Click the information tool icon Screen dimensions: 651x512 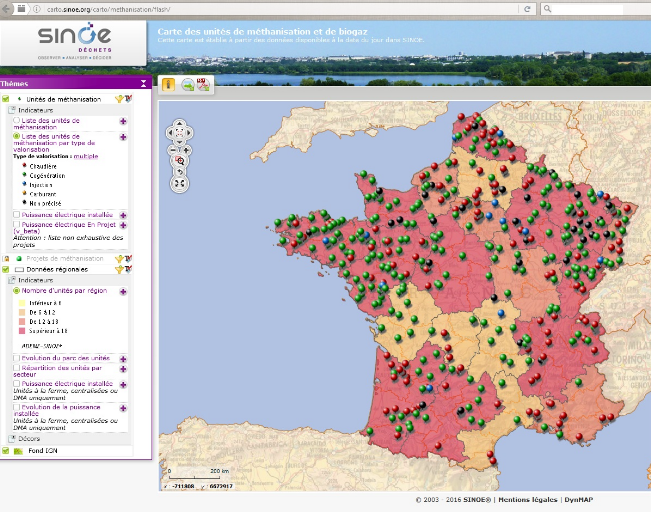168,85
